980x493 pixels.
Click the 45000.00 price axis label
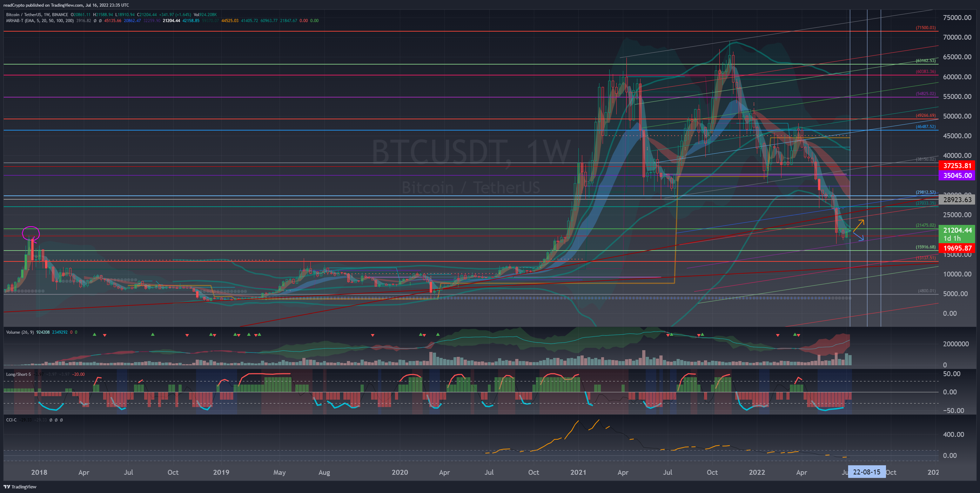click(957, 136)
